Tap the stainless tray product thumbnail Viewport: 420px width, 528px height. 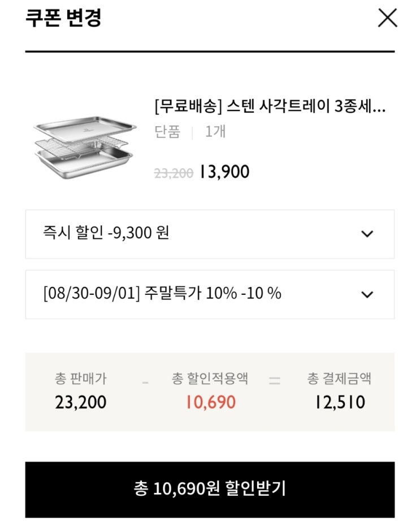point(83,146)
